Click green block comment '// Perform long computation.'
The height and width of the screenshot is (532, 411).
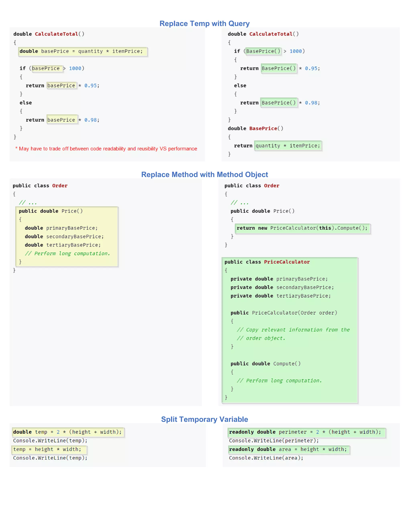coord(279,381)
